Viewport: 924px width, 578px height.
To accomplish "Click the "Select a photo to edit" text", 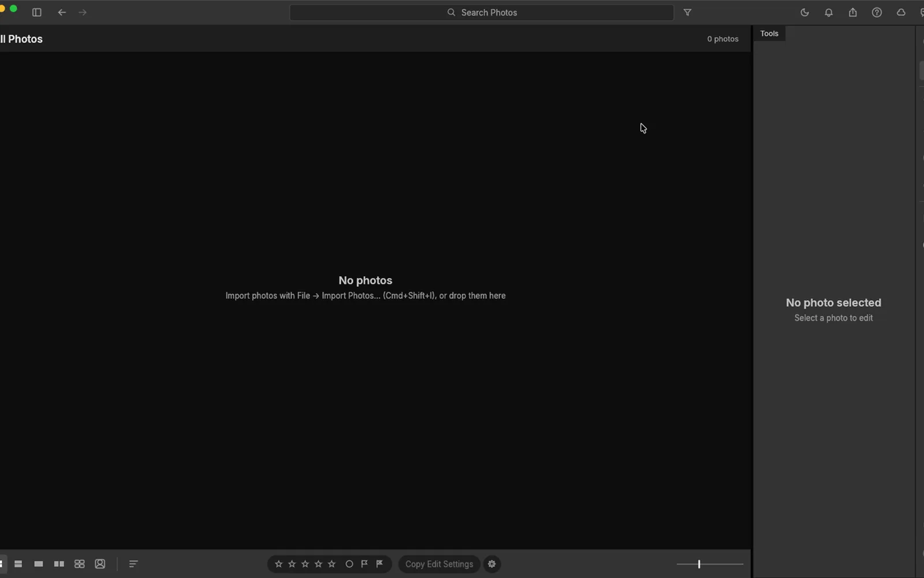I will [x=833, y=318].
